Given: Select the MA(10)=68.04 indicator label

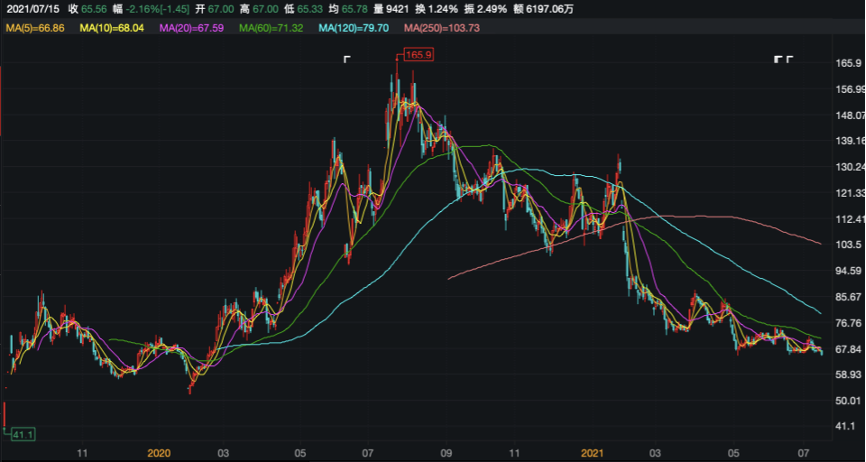Looking at the screenshot, I should point(112,28).
